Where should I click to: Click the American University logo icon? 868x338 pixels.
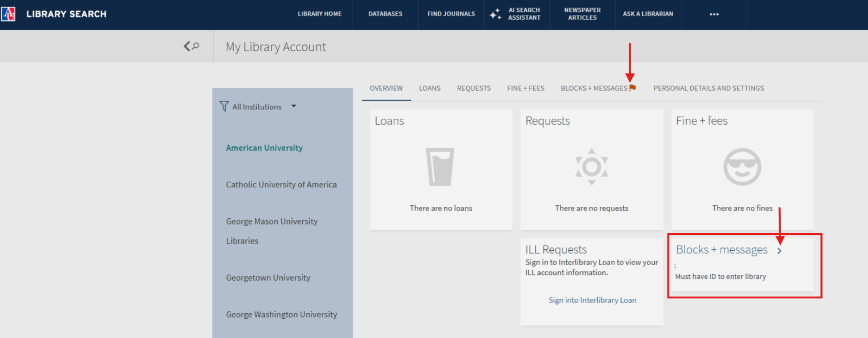click(8, 14)
